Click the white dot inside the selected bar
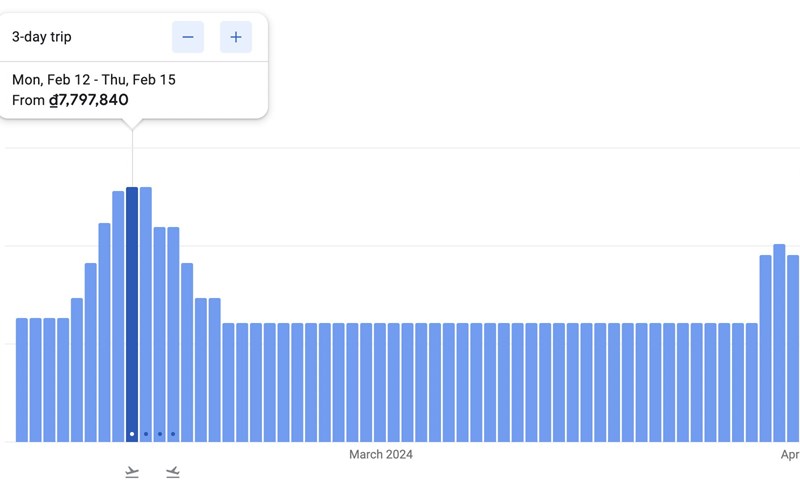 pos(132,434)
